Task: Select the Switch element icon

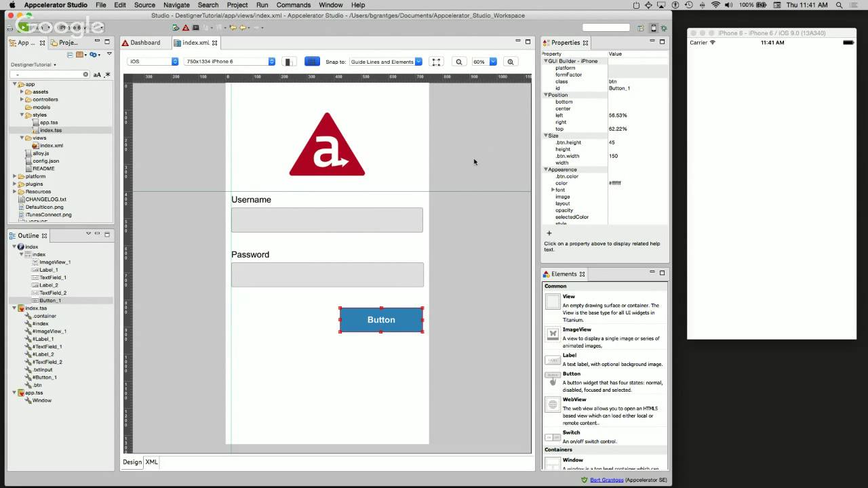Action: (x=553, y=437)
